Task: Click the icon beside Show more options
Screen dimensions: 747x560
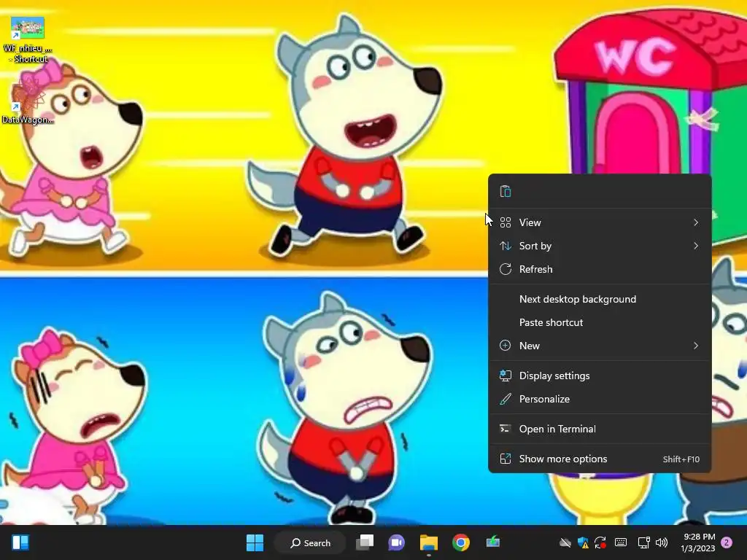Action: 506,459
